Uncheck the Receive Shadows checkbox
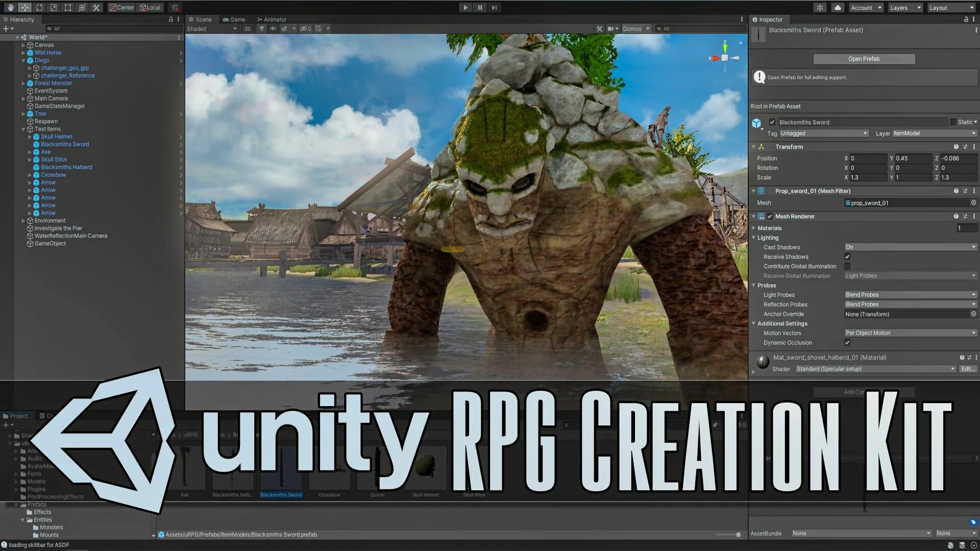Image resolution: width=980 pixels, height=551 pixels. 847,257
